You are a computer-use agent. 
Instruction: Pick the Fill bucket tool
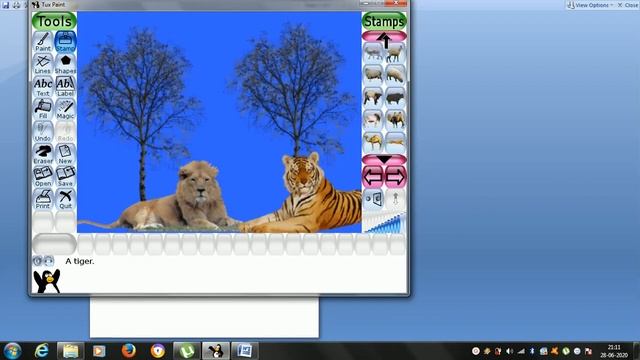click(x=43, y=109)
